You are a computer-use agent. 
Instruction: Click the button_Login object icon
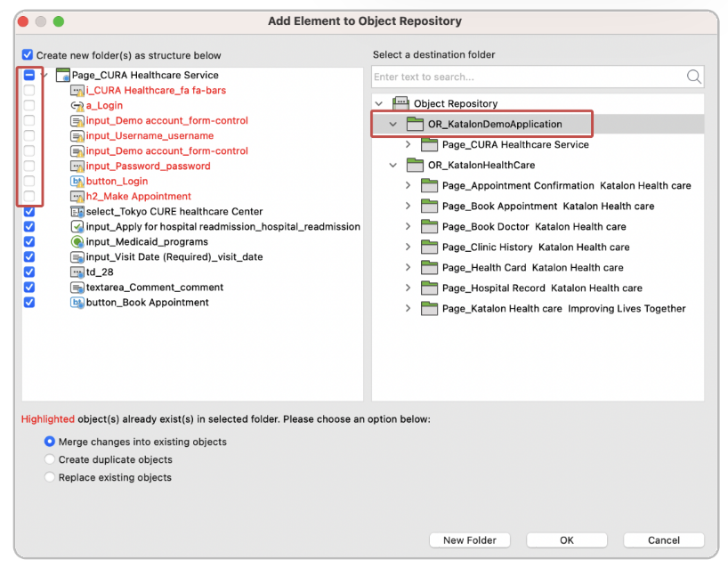tap(77, 181)
